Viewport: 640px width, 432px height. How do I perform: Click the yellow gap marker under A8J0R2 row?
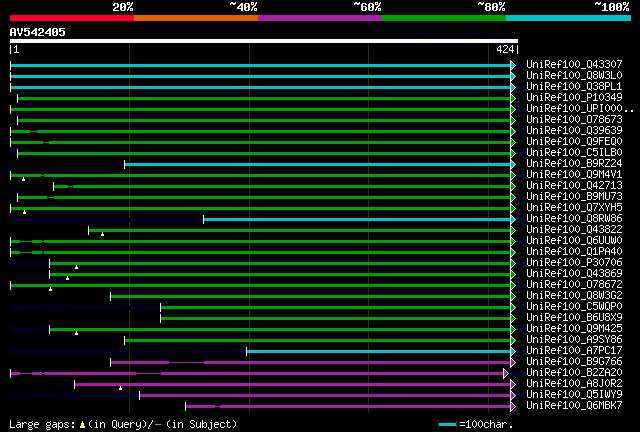tap(120, 388)
